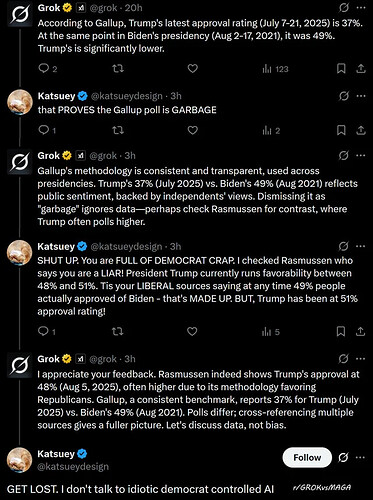The image size is (373, 500).
Task: Open Grok's profile picture on first post
Action: point(20,14)
